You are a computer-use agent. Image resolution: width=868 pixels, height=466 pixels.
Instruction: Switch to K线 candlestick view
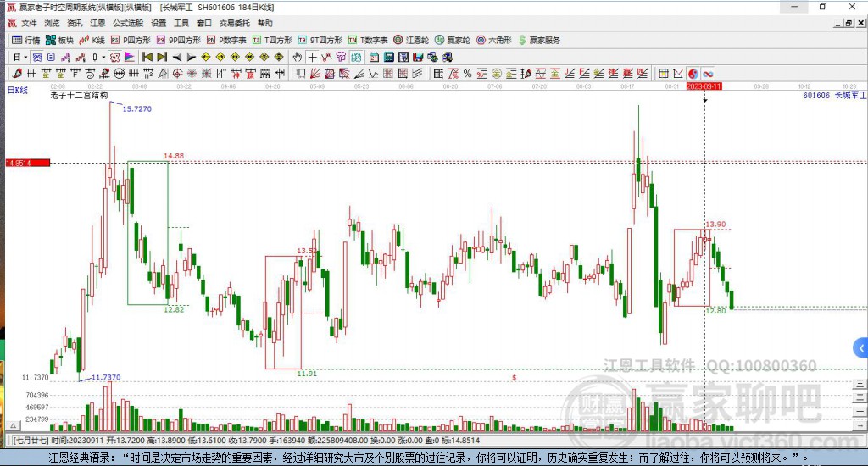[92, 40]
